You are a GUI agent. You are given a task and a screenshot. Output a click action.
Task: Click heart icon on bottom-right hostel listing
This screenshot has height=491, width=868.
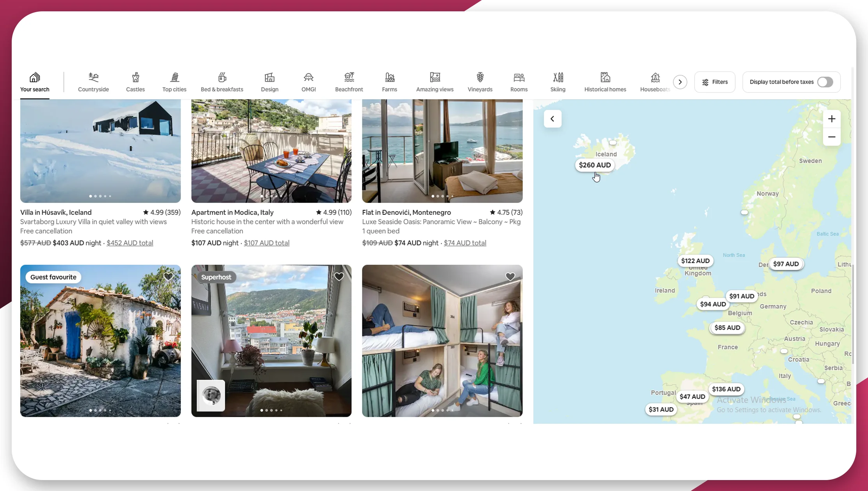510,276
